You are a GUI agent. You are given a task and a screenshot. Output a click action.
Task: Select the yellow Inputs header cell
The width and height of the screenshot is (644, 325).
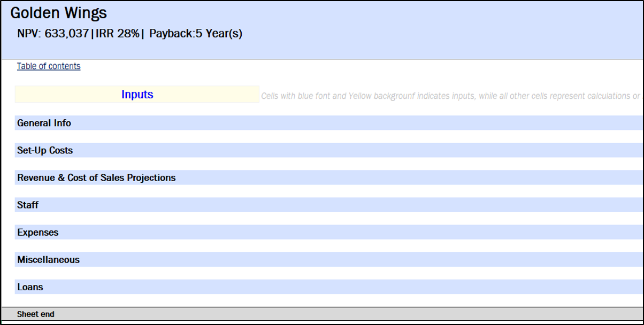(137, 95)
